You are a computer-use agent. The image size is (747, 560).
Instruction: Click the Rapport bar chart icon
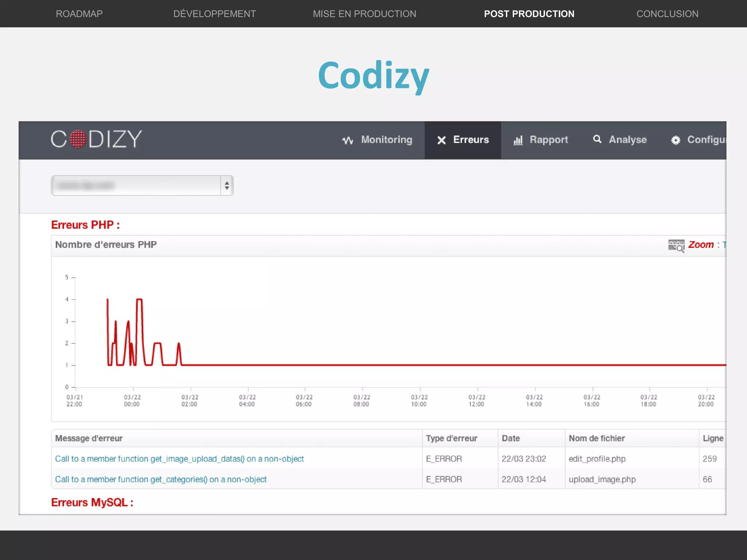coord(518,140)
